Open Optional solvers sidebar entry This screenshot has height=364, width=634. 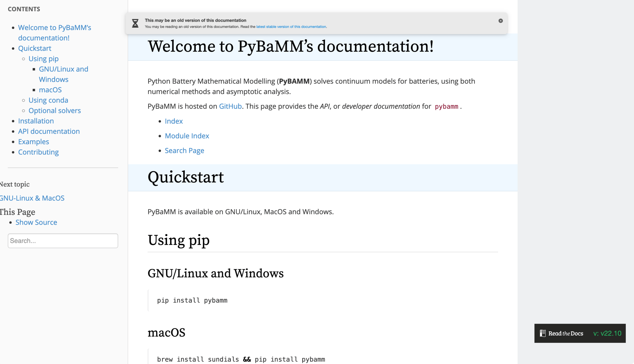55,111
